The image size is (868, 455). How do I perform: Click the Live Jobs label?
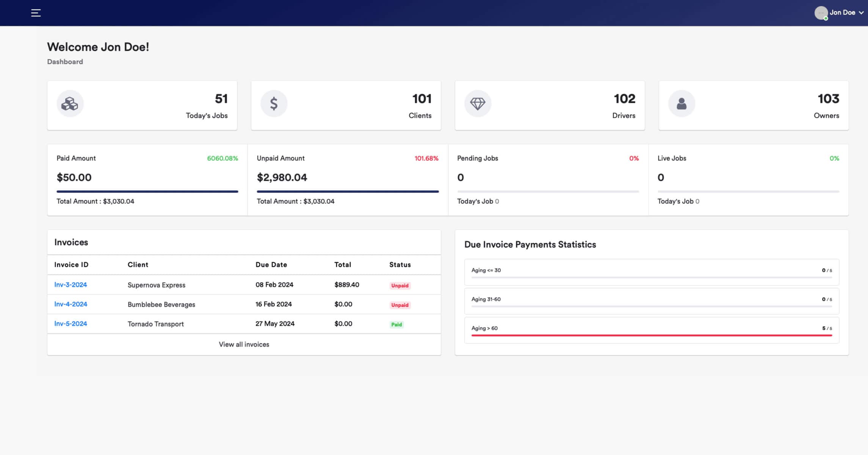coord(672,158)
